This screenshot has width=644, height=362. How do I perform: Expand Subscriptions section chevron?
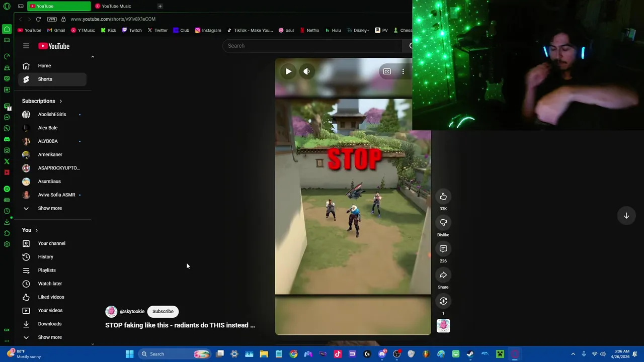click(61, 101)
